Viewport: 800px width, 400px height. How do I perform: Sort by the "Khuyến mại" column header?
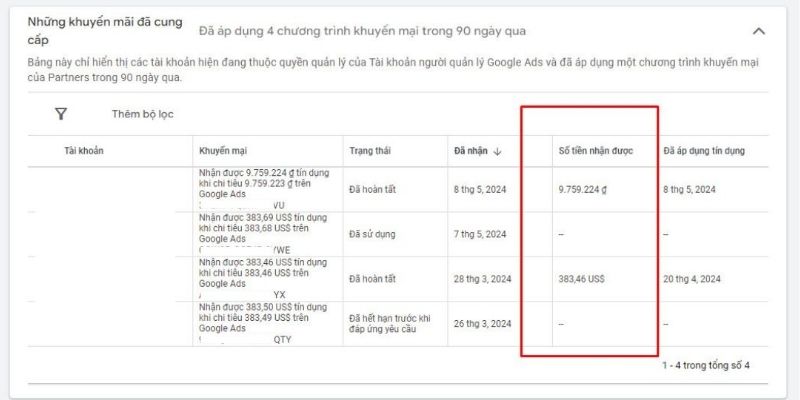click(x=223, y=151)
